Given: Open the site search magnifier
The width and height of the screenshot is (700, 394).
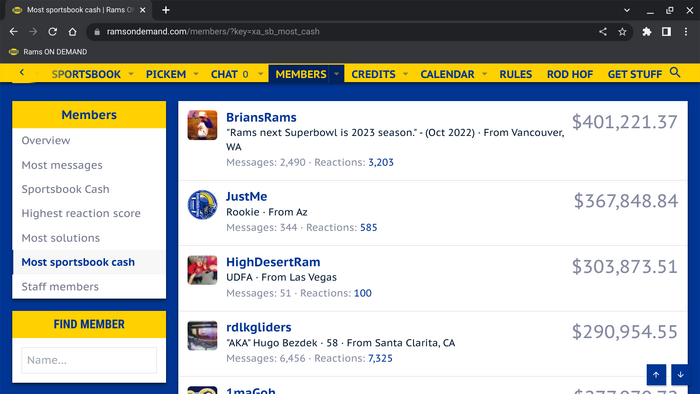Looking at the screenshot, I should click(x=675, y=72).
